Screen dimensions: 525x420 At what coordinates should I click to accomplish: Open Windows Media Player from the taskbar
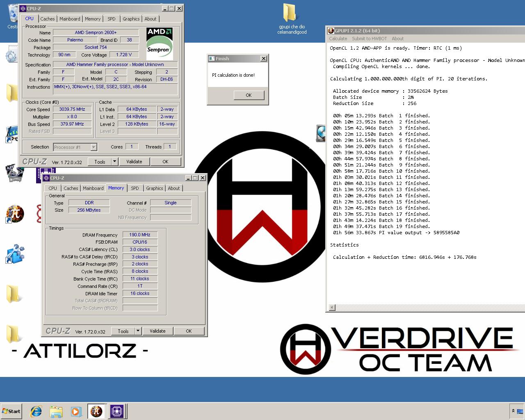click(x=76, y=411)
